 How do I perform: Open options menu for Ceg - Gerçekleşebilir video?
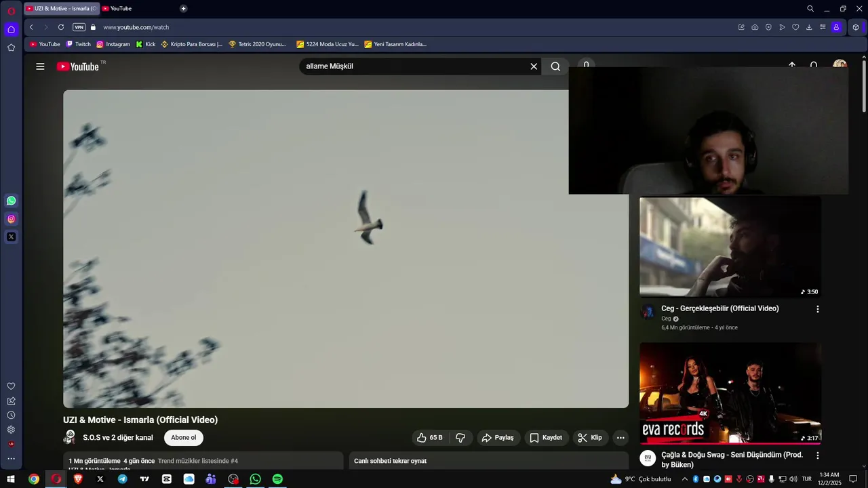[817, 309]
